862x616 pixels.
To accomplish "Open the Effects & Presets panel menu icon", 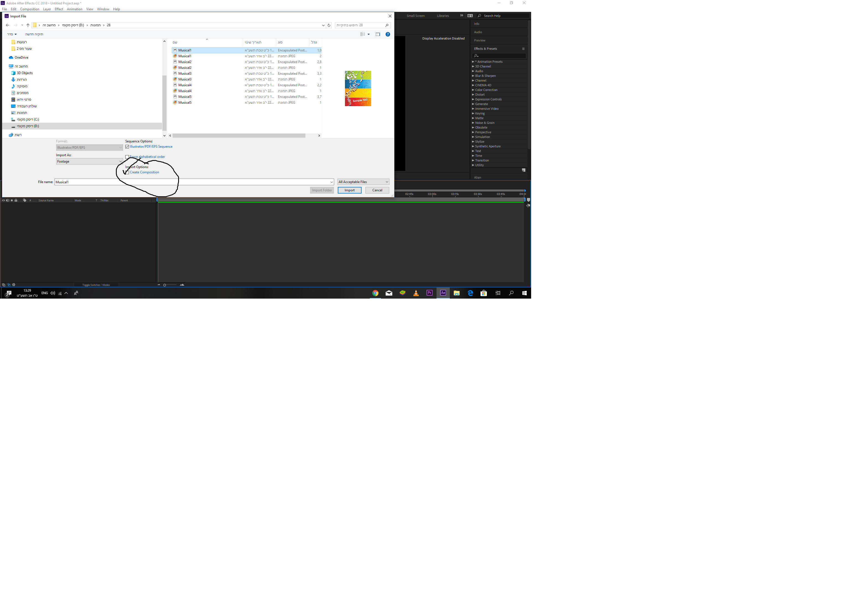I will [x=523, y=49].
